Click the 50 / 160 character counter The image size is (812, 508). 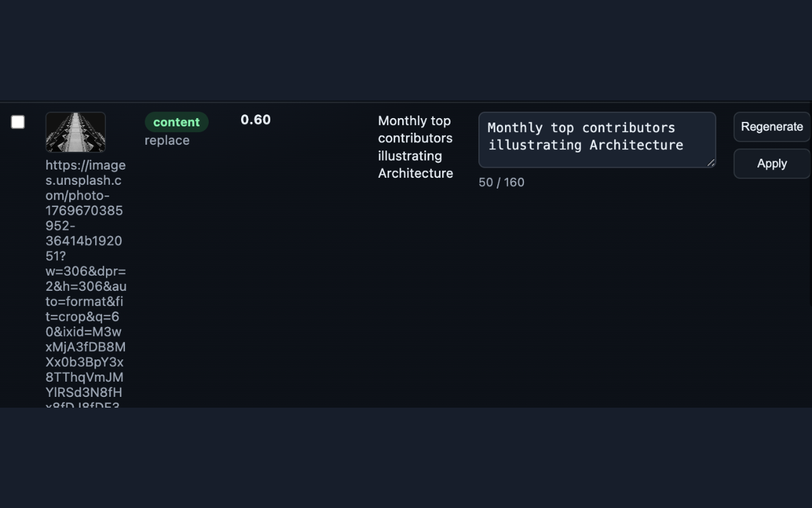click(x=501, y=182)
